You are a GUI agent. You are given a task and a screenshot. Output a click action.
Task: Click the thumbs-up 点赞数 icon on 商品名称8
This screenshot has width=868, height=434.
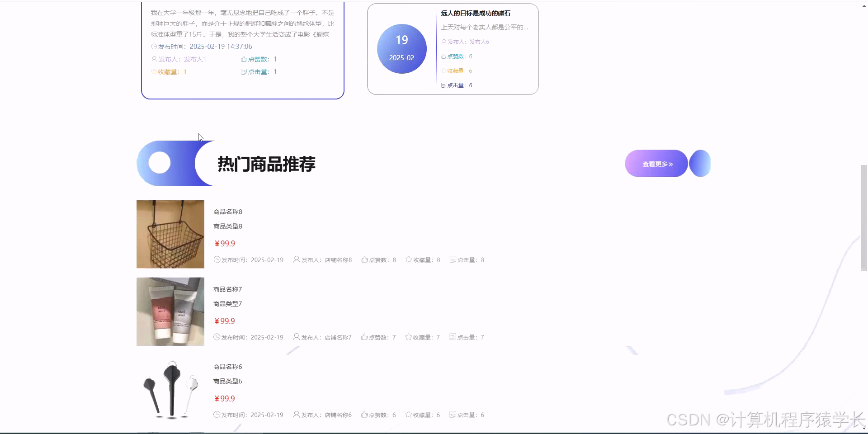364,259
